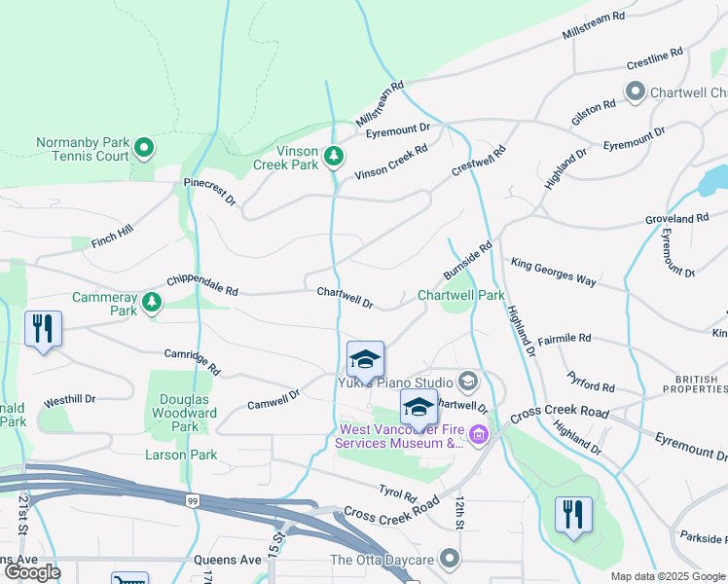Click the British Properties neighborhood label
Image resolution: width=728 pixels, height=584 pixels.
tap(695, 384)
